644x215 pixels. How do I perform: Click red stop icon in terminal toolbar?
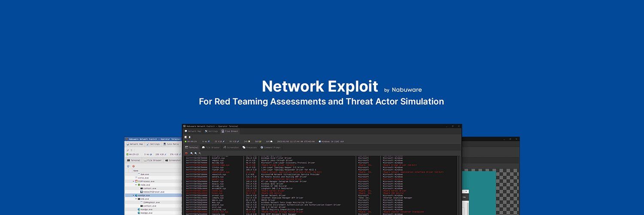click(x=186, y=154)
